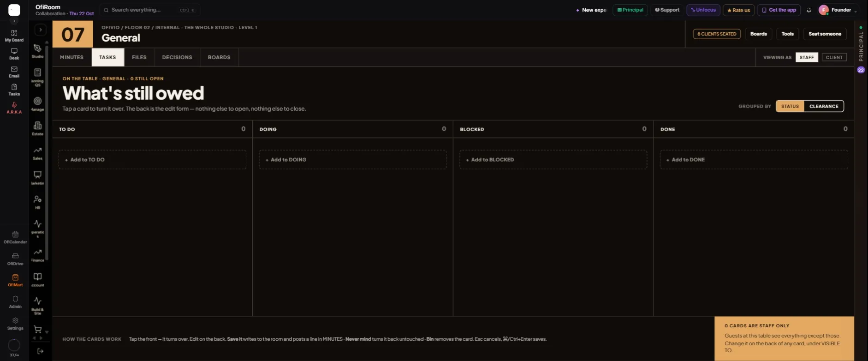Click the Support button in top bar
Viewport: 868px width, 361px height.
pyautogui.click(x=667, y=10)
